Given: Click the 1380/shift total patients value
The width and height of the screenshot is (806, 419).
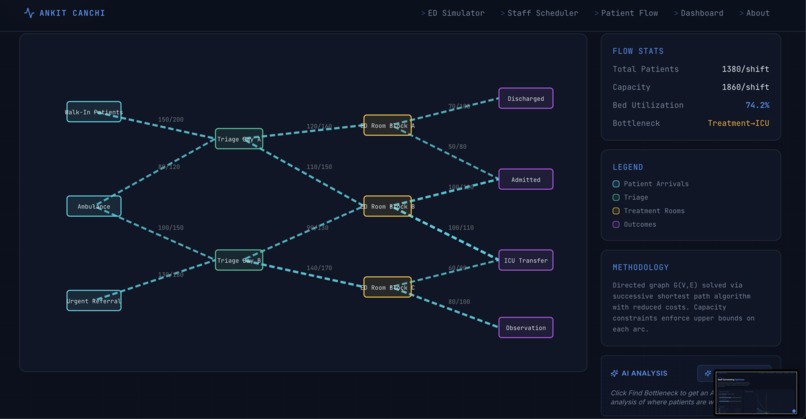Looking at the screenshot, I should 745,69.
